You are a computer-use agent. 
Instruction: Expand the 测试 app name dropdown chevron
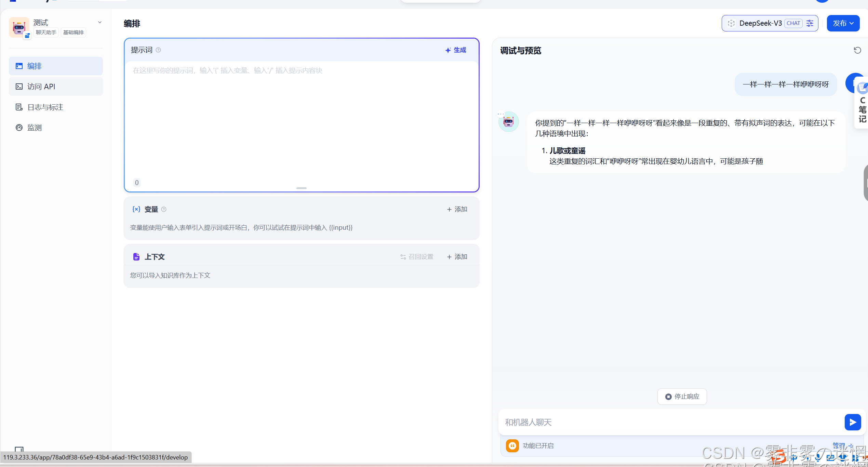pyautogui.click(x=100, y=23)
